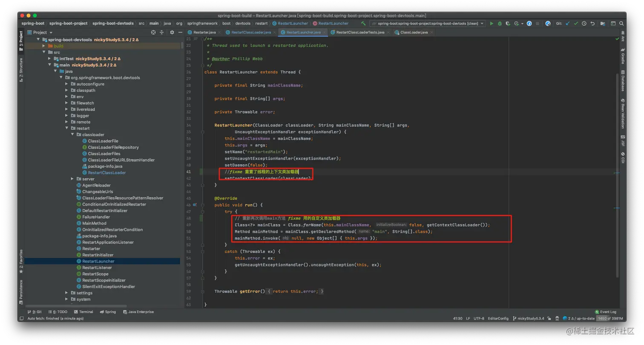Close the Restarter.java tab
Image resolution: width=644 pixels, height=345 pixels.
[219, 32]
